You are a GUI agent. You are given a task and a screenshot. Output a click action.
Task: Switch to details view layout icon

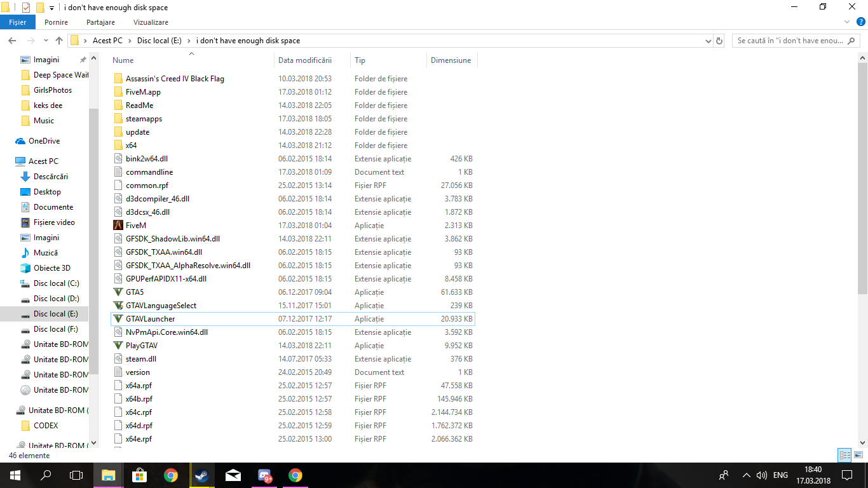(844, 455)
